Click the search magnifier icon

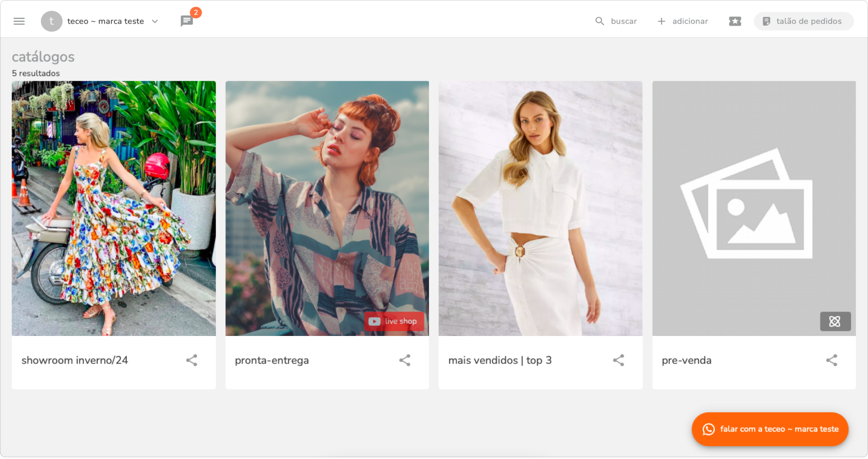pyautogui.click(x=599, y=21)
